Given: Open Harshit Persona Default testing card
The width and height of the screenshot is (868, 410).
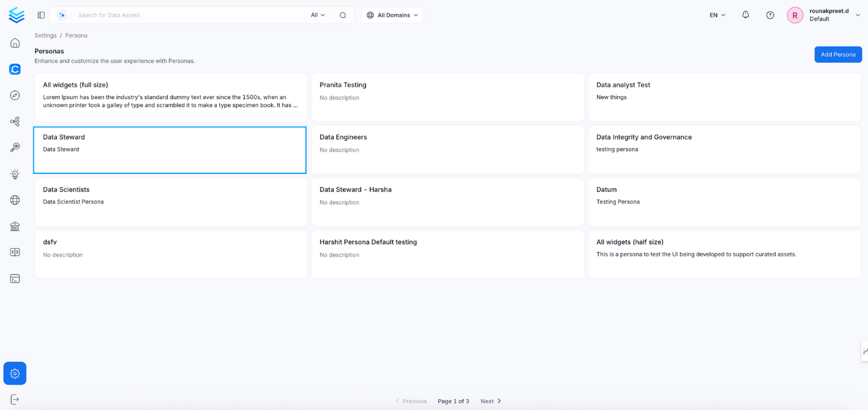Looking at the screenshot, I should pos(448,254).
